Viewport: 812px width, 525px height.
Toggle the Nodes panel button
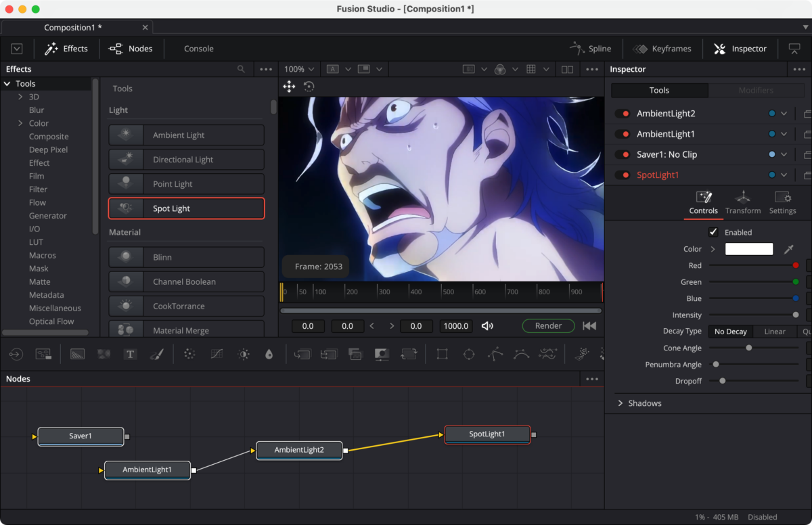[131, 49]
